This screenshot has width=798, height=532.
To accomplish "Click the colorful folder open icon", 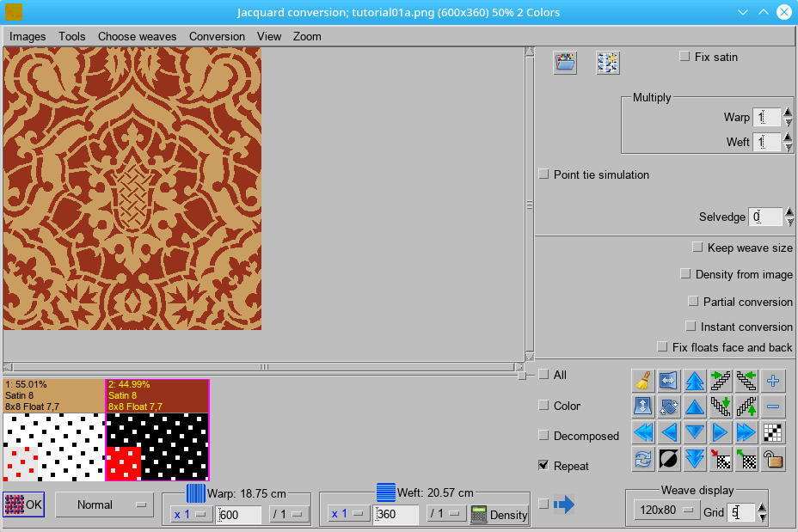I will pyautogui.click(x=565, y=63).
